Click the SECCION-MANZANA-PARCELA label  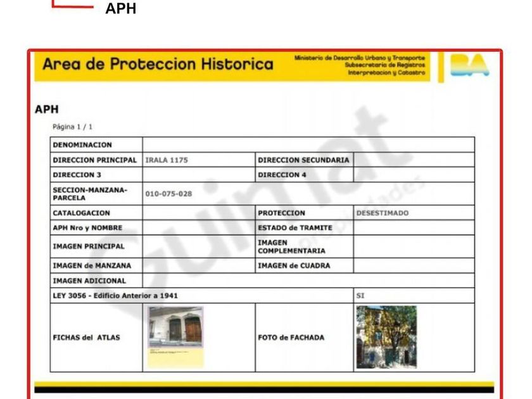(90, 194)
